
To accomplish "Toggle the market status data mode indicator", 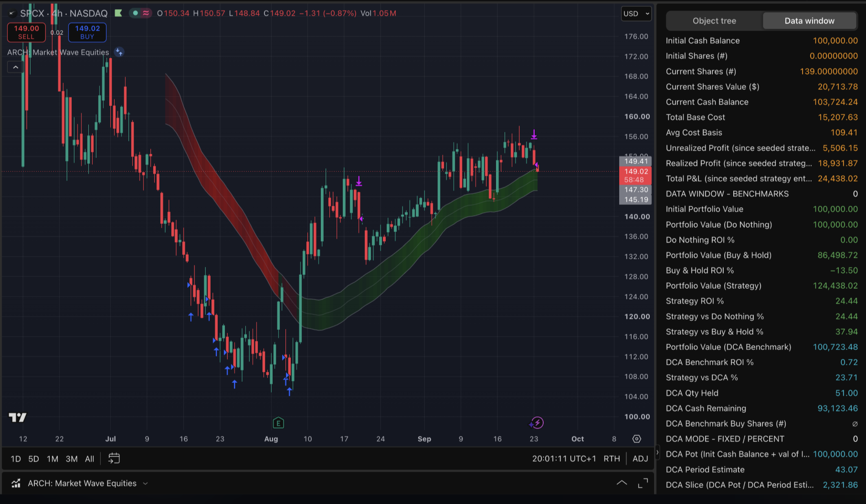I will pyautogui.click(x=140, y=13).
